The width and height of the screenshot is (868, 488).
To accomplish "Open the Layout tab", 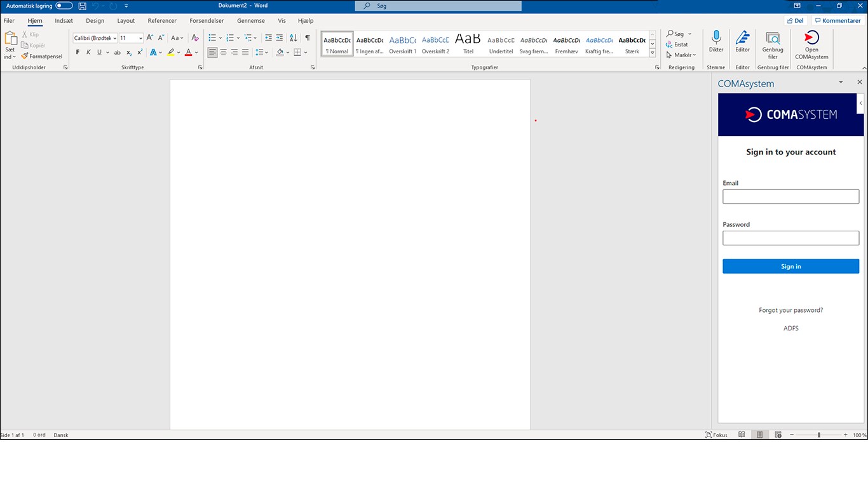I will pos(126,20).
